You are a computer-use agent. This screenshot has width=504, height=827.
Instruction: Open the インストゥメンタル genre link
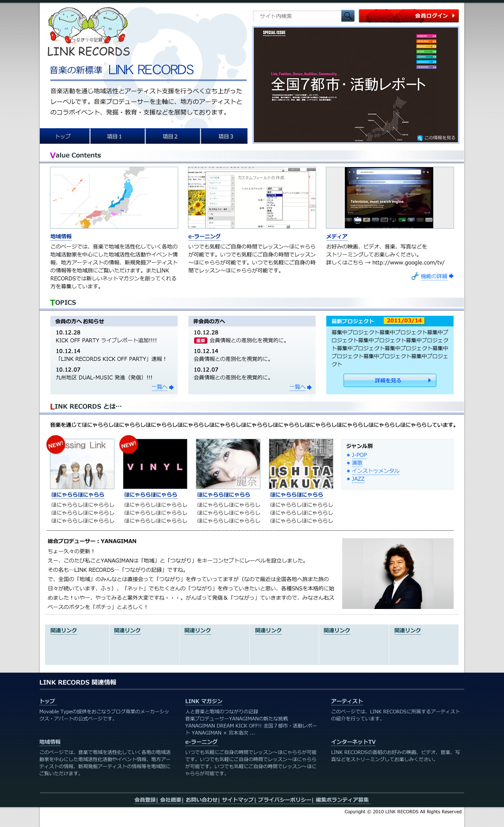click(376, 471)
